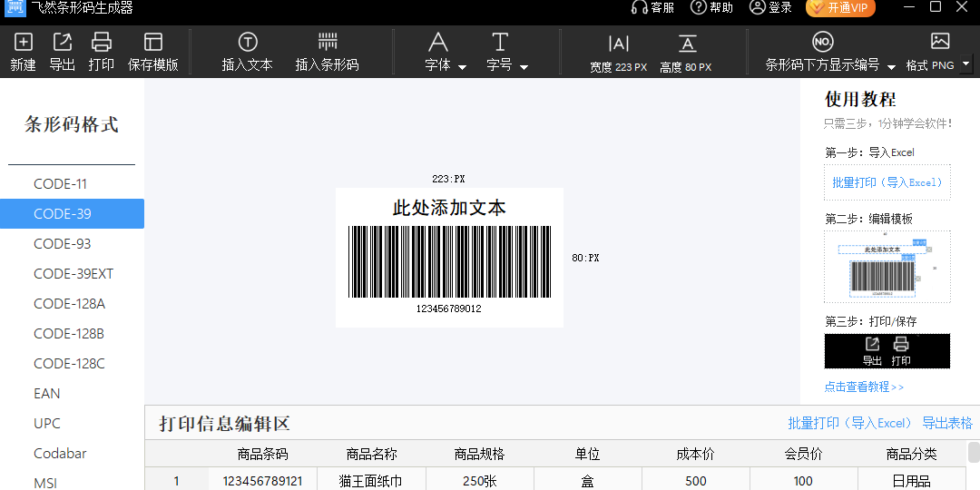Click the 日用品 category cell
980x490 pixels.
911,480
